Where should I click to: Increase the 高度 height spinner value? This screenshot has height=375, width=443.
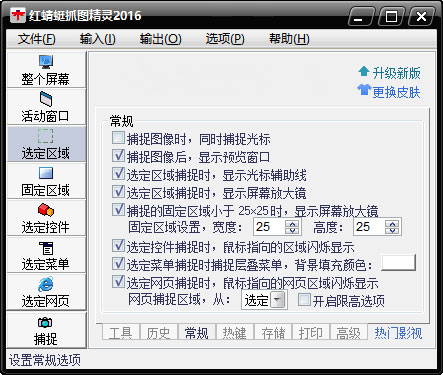click(392, 224)
